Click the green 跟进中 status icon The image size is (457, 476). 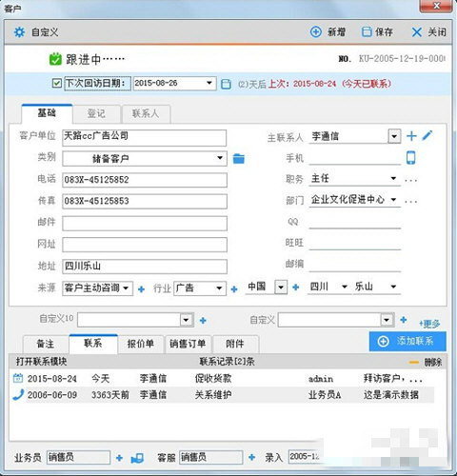(55, 59)
